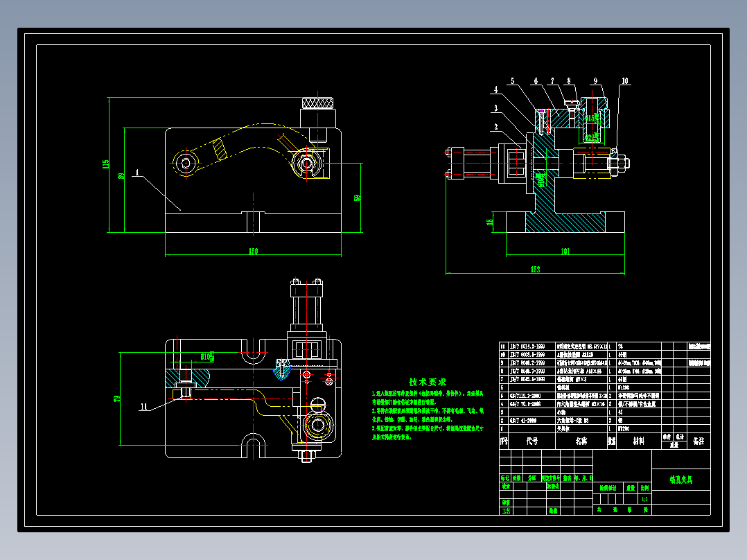Pick the 150 width dimension in front view
This screenshot has width=747, height=560.
click(253, 251)
